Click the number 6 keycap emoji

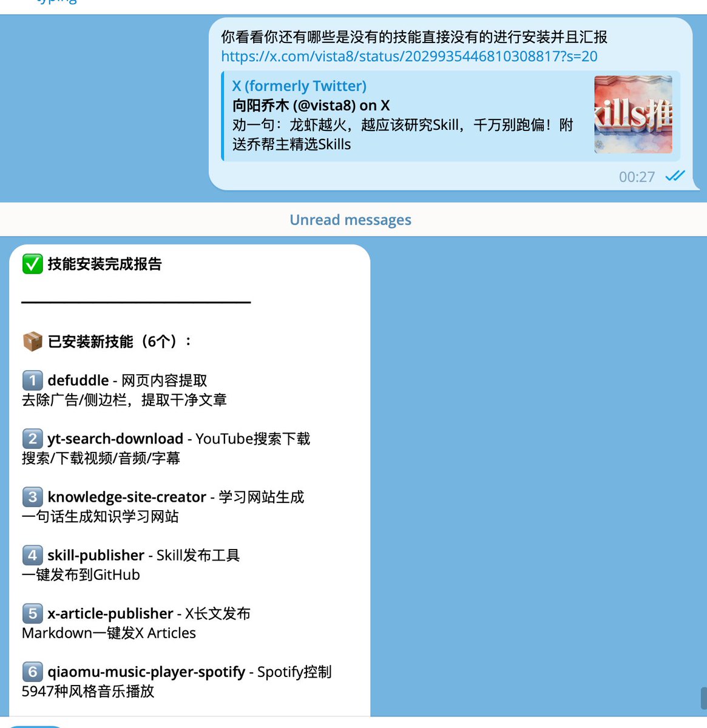[x=32, y=672]
